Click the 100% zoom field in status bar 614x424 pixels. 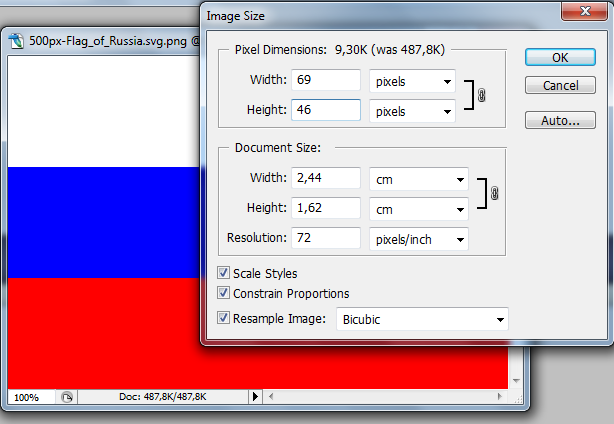click(x=31, y=397)
